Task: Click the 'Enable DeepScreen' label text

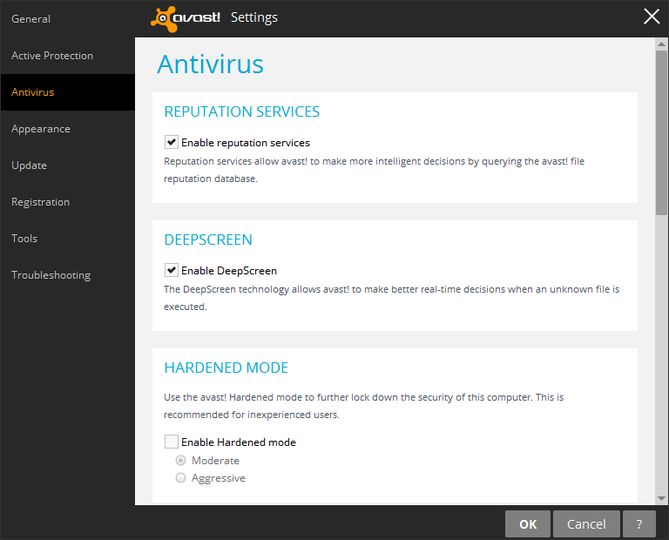Action: pyautogui.click(x=229, y=270)
